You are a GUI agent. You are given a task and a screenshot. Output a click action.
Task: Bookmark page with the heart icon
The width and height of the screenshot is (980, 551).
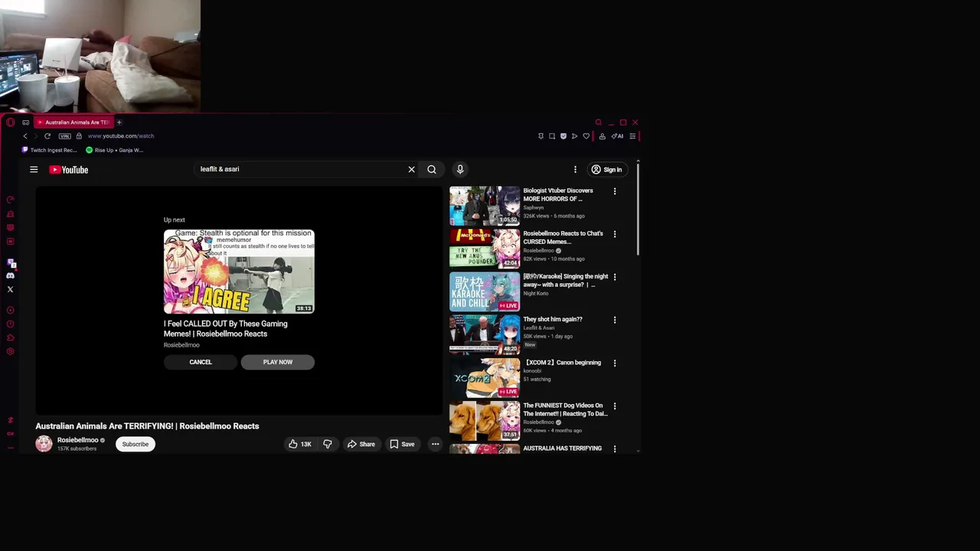coord(586,136)
